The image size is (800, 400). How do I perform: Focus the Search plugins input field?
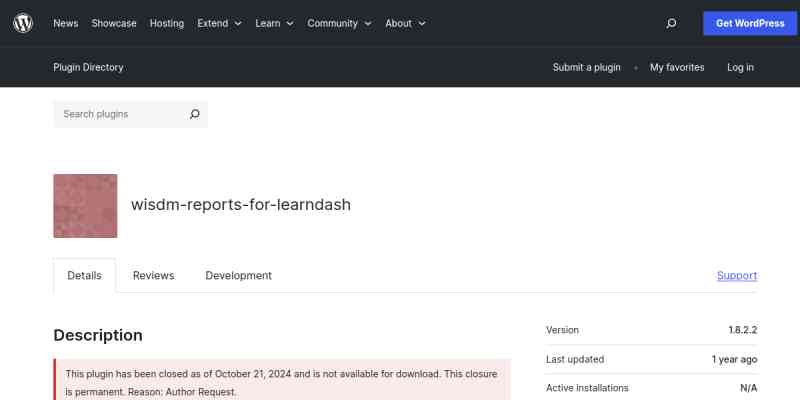point(120,114)
